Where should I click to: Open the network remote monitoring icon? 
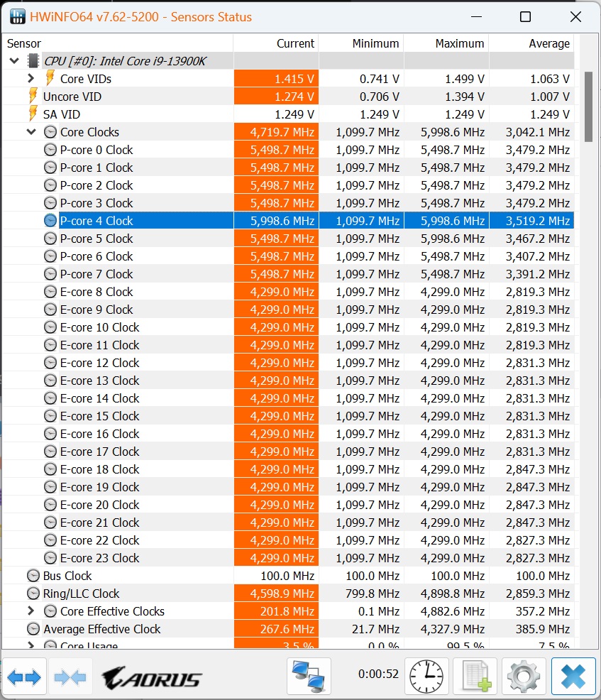click(x=309, y=677)
